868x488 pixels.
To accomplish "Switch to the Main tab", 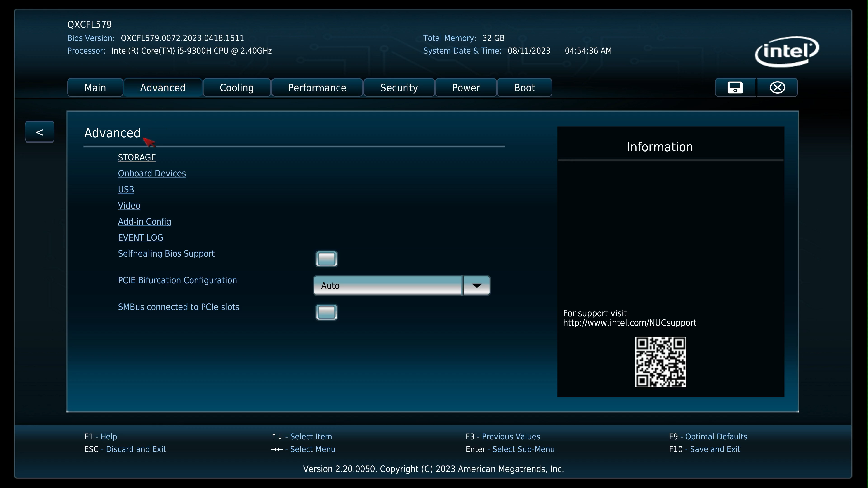I will point(95,88).
